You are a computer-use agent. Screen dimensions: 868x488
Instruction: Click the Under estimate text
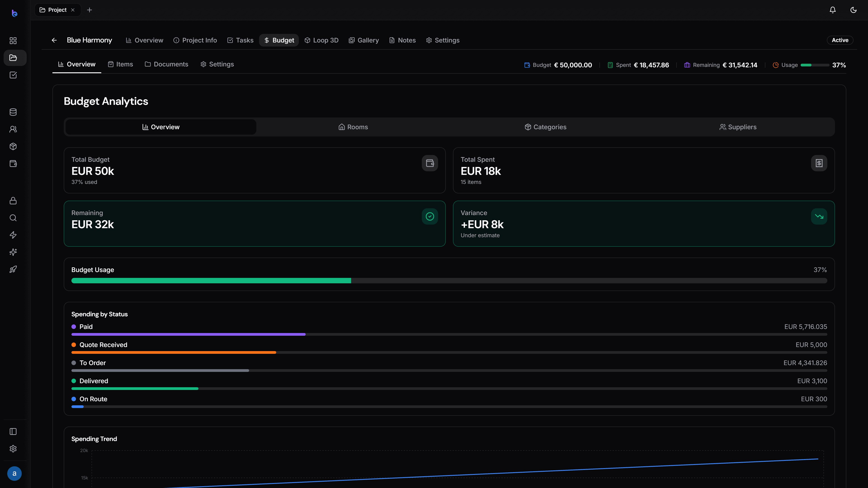tap(480, 235)
